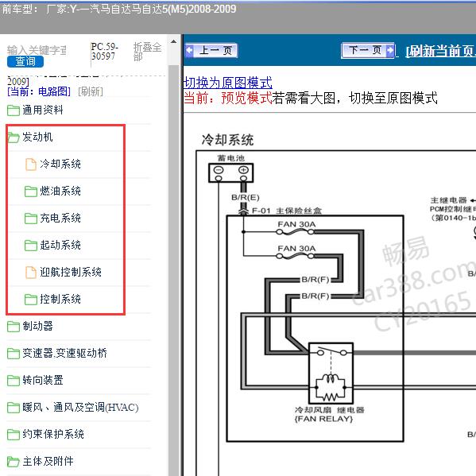Click the 蓄电池 battery symbol in diagram
Screen dimensions: 476x476
(x=230, y=173)
